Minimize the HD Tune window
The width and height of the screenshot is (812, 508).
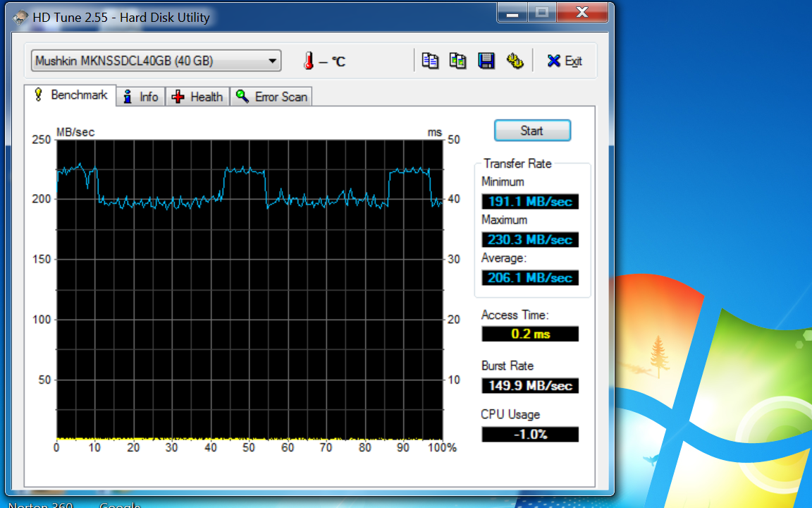[512, 13]
